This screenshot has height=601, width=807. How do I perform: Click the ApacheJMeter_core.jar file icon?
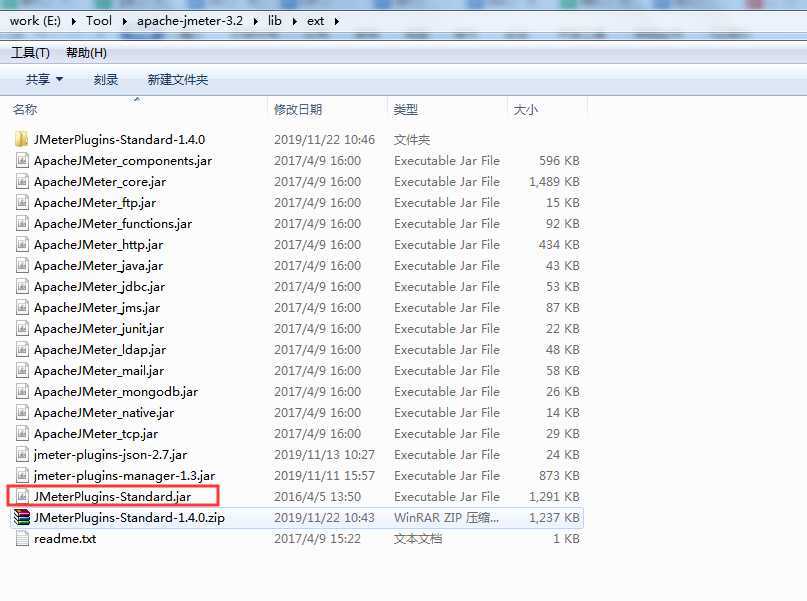22,182
